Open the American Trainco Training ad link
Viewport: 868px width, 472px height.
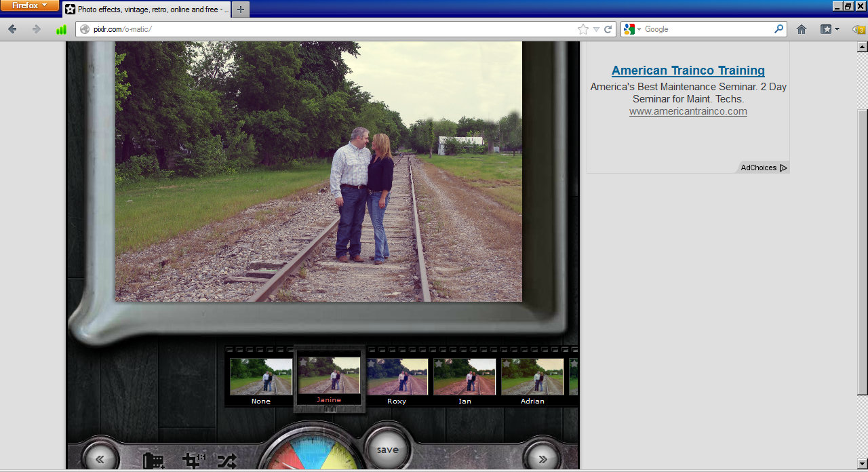[x=688, y=71]
